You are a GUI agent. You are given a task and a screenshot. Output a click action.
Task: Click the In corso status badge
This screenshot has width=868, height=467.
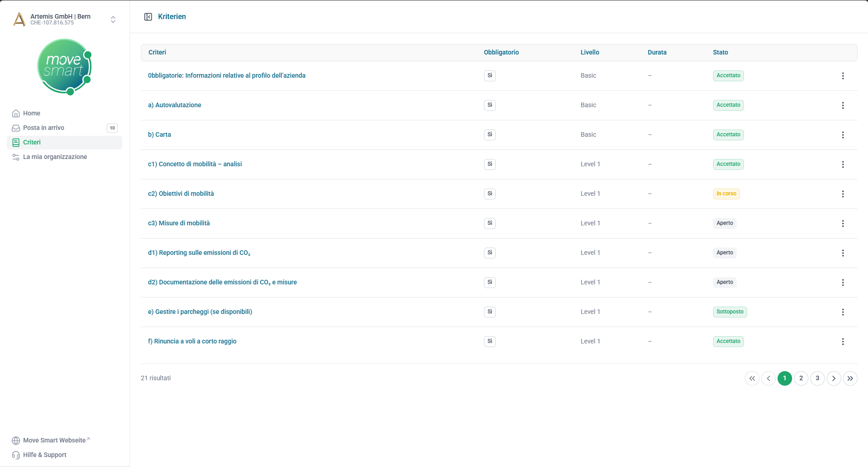coord(726,194)
